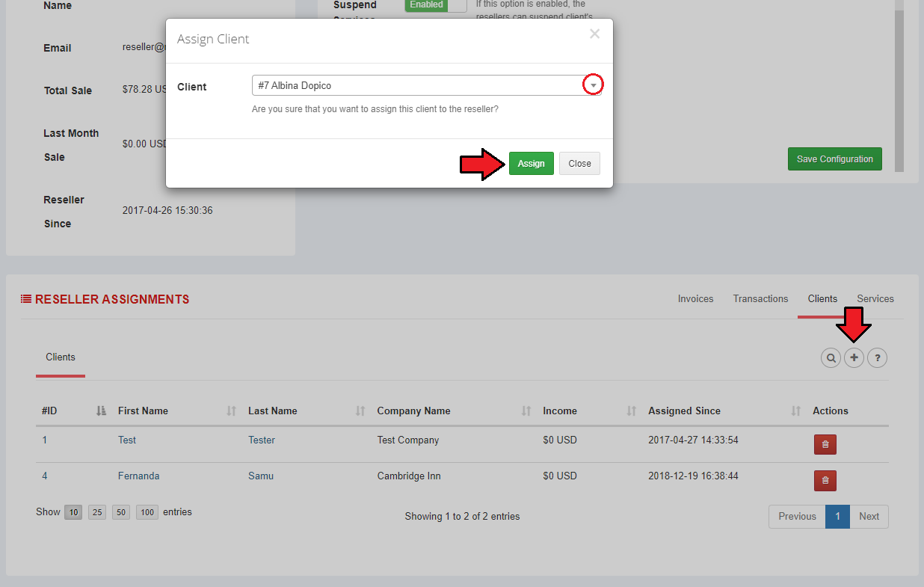The width and height of the screenshot is (924, 587).
Task: Delete client Fernanda Samu with trash icon
Action: tap(825, 480)
